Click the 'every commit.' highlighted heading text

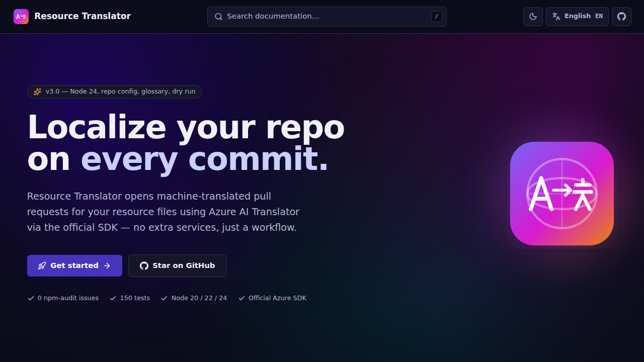(204, 159)
